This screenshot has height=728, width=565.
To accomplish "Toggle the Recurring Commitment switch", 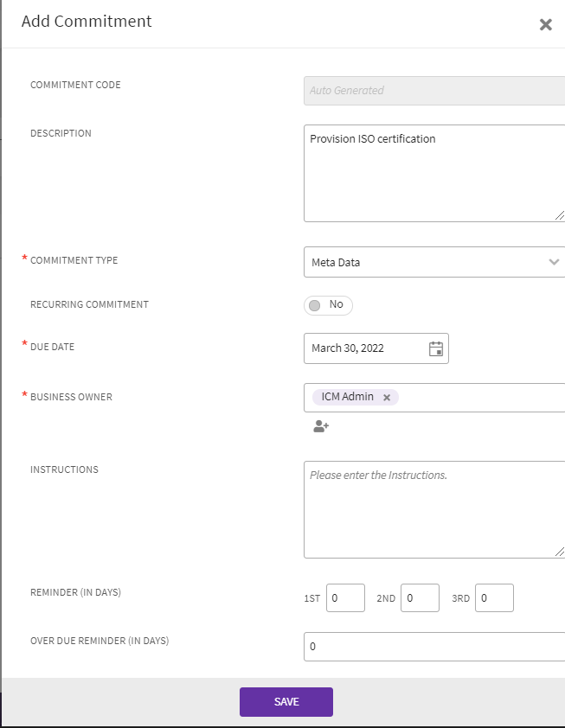I will (x=328, y=305).
